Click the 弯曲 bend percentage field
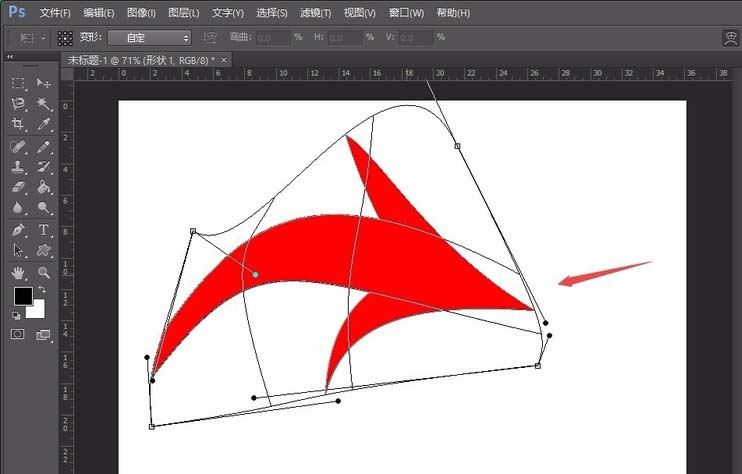742x474 pixels. [273, 38]
